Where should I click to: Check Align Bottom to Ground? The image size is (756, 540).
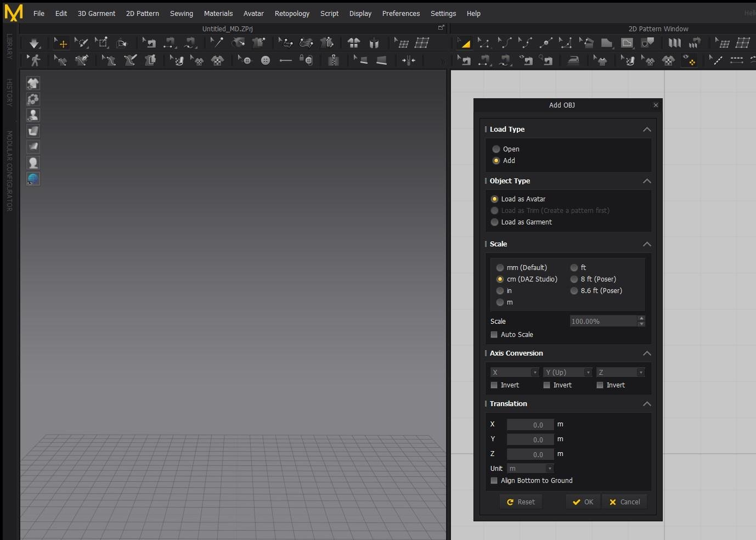[494, 481]
